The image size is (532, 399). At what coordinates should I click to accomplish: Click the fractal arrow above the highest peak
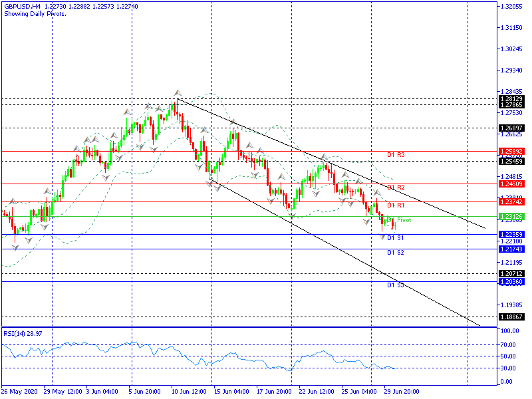click(x=178, y=92)
